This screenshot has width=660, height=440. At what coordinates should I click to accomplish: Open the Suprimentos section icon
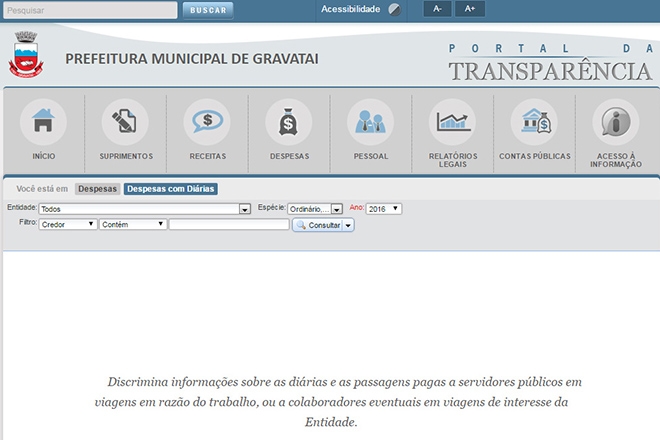click(x=125, y=124)
